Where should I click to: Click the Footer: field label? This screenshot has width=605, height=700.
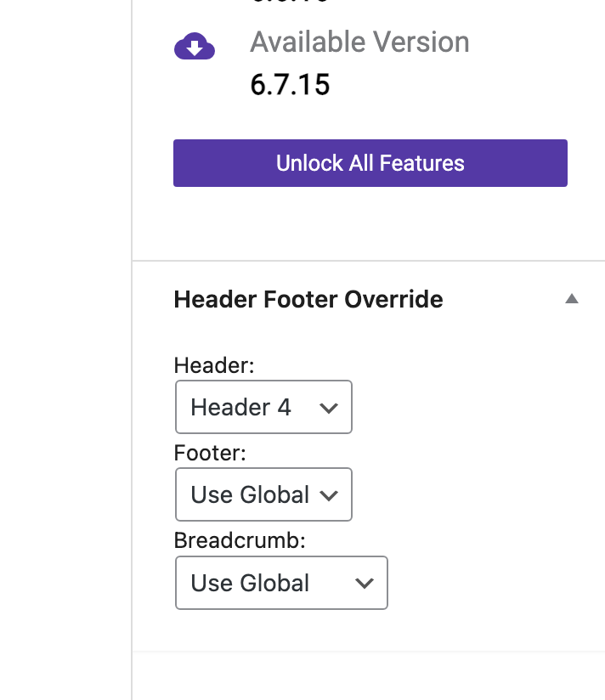[210, 453]
